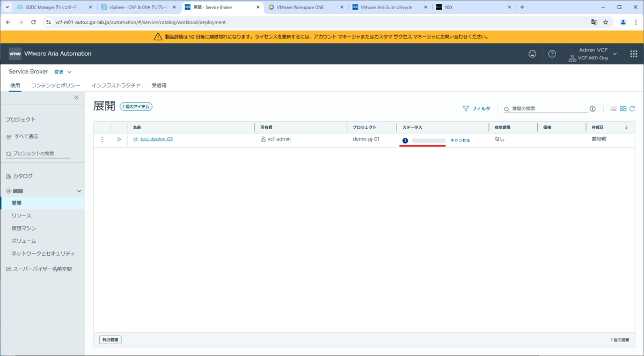Viewport: 644px width, 356px height.
Task: Open ボリューム in the sidebar
Action: (24, 241)
